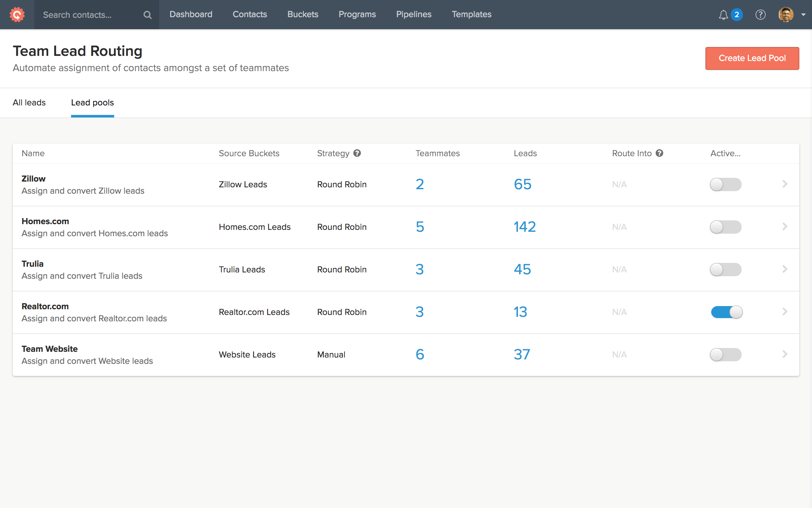Focus the Search contacts field

(97, 15)
